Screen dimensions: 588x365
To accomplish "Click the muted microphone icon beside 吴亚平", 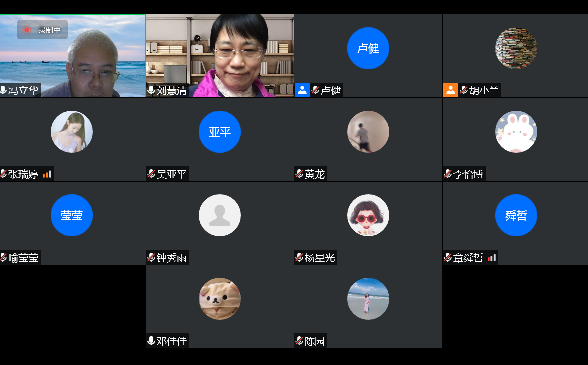I will (x=151, y=174).
